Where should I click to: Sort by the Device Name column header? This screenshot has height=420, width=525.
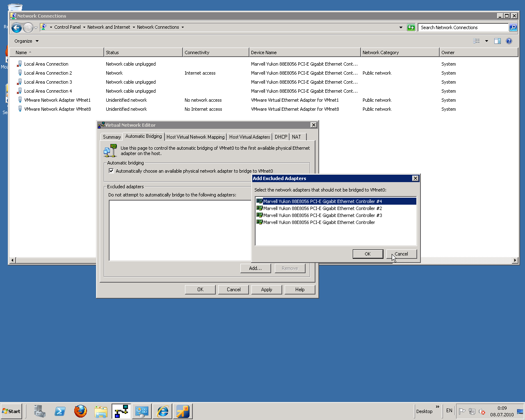click(305, 52)
